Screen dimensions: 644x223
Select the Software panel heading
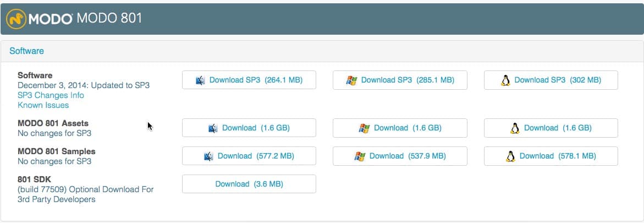pyautogui.click(x=27, y=51)
